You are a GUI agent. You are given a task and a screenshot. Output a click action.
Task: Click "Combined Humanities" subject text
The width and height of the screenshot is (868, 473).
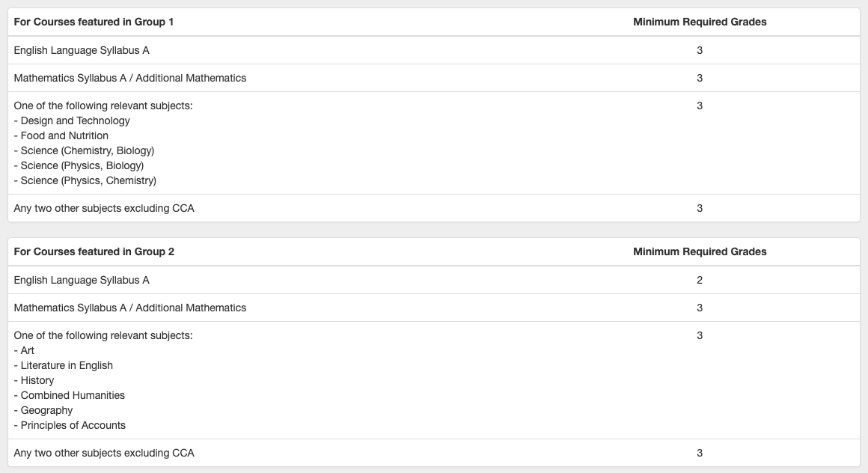point(73,395)
